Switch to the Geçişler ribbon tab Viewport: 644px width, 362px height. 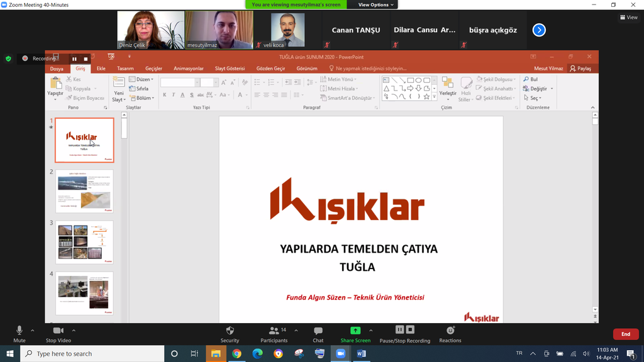[x=153, y=69]
